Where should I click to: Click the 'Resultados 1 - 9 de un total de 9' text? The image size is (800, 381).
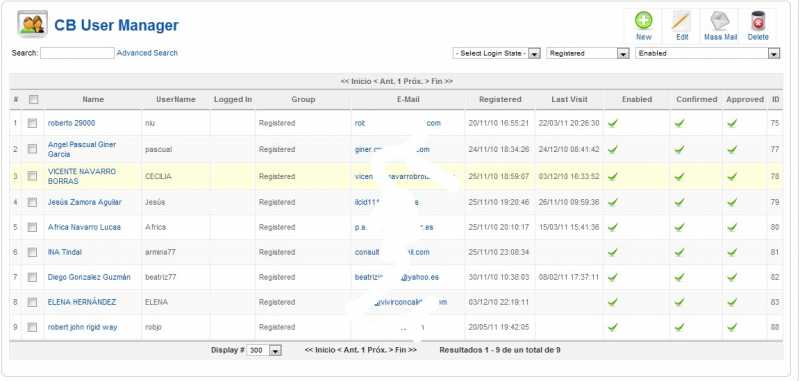pyautogui.click(x=499, y=350)
